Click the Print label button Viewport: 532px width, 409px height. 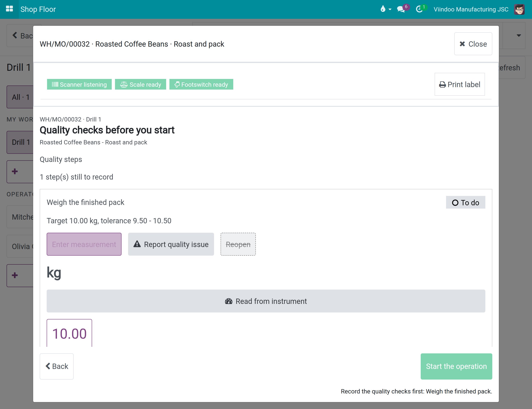coord(459,84)
